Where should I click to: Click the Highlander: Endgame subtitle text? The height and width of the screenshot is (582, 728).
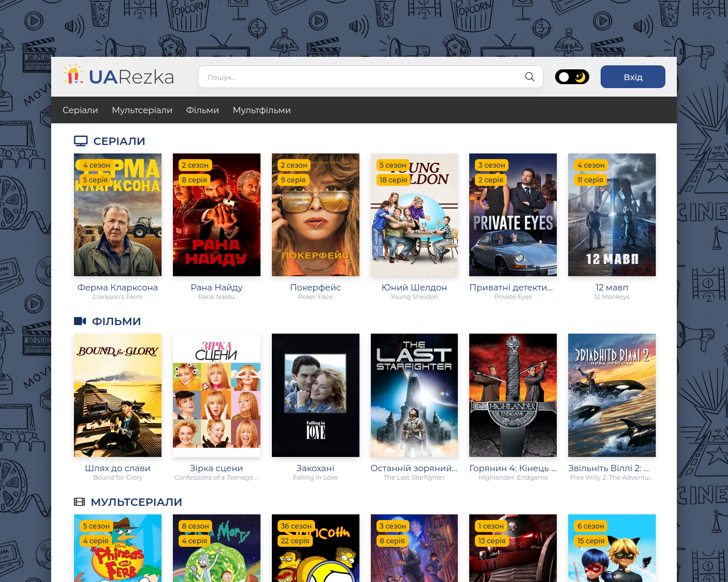click(513, 477)
